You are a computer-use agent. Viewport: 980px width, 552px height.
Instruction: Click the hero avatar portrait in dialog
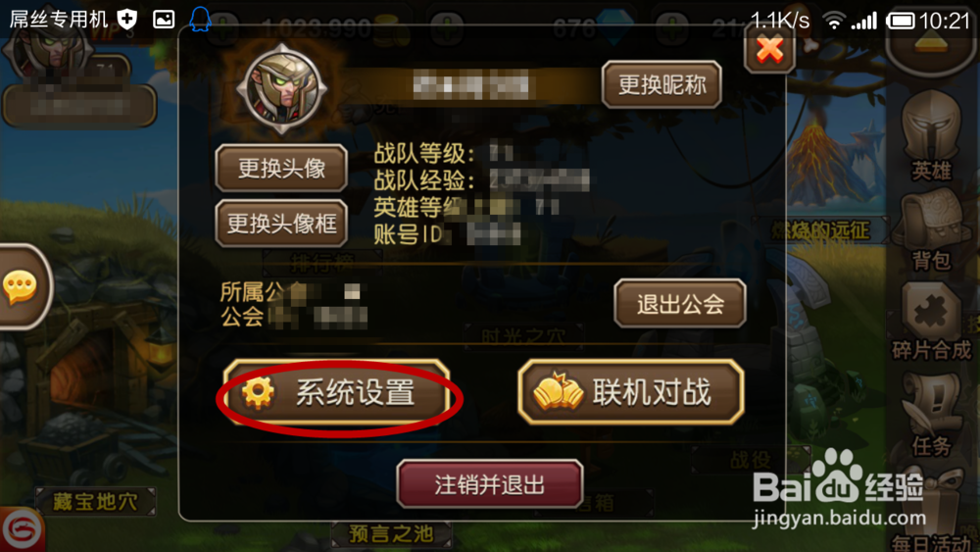[x=282, y=89]
